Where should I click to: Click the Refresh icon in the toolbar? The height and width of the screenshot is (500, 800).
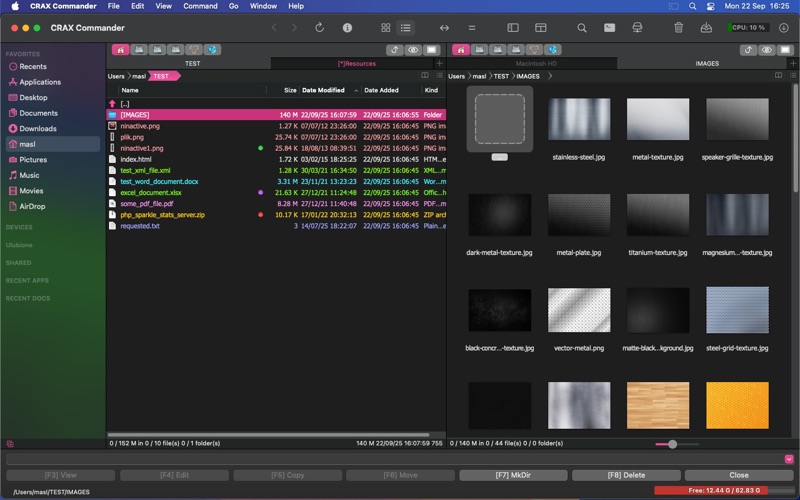tap(319, 28)
